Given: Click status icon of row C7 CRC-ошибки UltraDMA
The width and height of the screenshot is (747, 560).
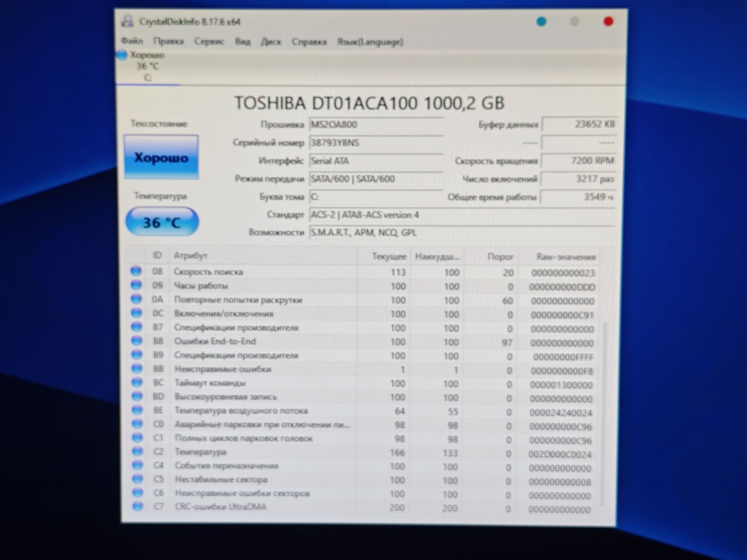Looking at the screenshot, I should coord(138,506).
